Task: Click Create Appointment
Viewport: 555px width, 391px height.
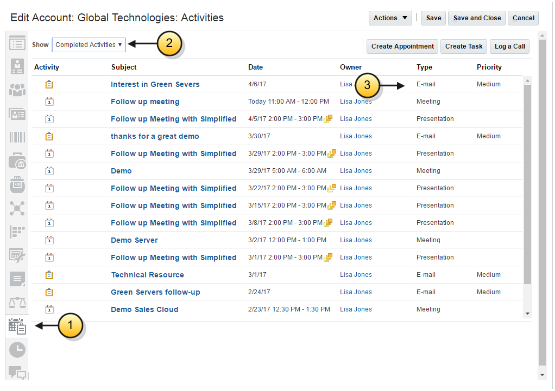Action: (402, 46)
